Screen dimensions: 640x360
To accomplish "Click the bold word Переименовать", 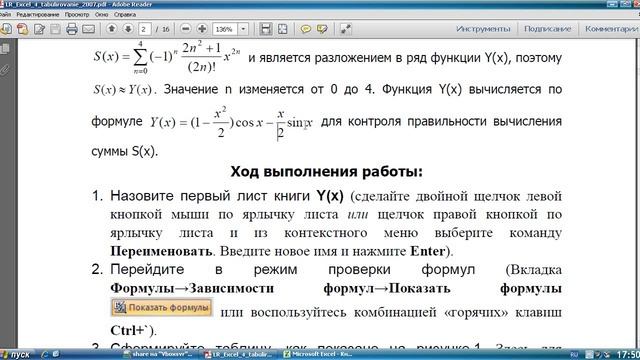I will 161,251.
